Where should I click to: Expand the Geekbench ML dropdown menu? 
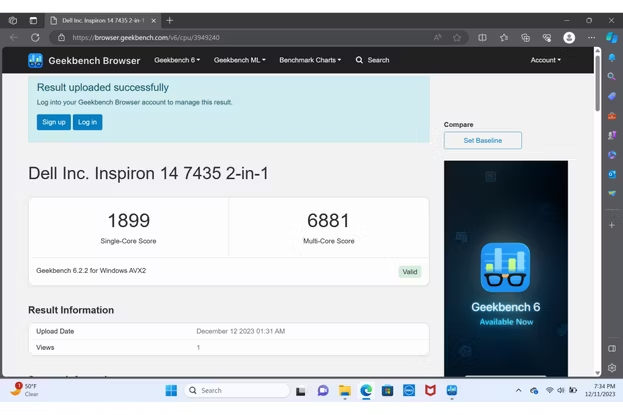[x=239, y=60]
